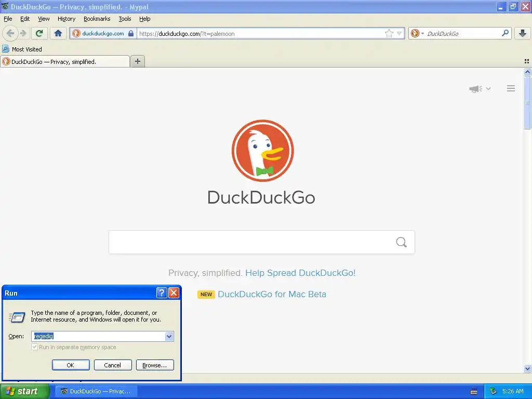The height and width of the screenshot is (399, 532).
Task: Click the network tray icon near clock
Action: pyautogui.click(x=493, y=391)
